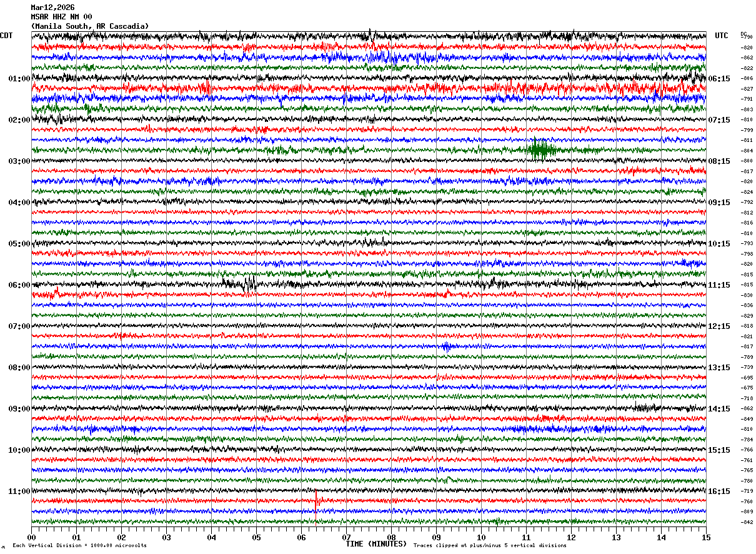Screen dimensions: 756x554
Task: Select the 06:00 CDT row label
Action: 19,285
